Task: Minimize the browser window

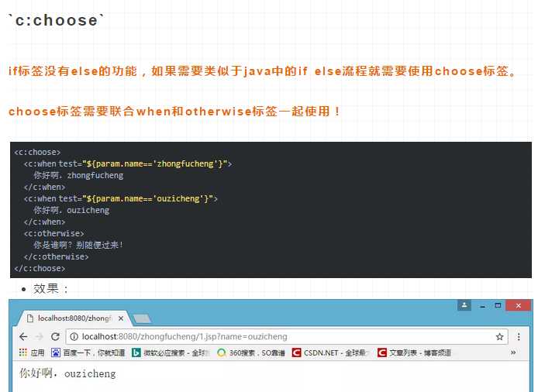Action: [x=482, y=305]
